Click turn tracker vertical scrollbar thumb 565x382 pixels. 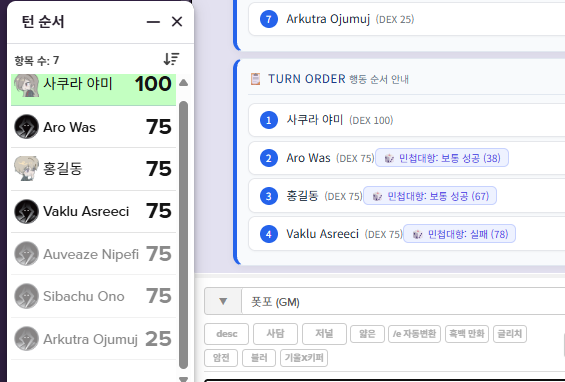(x=183, y=235)
